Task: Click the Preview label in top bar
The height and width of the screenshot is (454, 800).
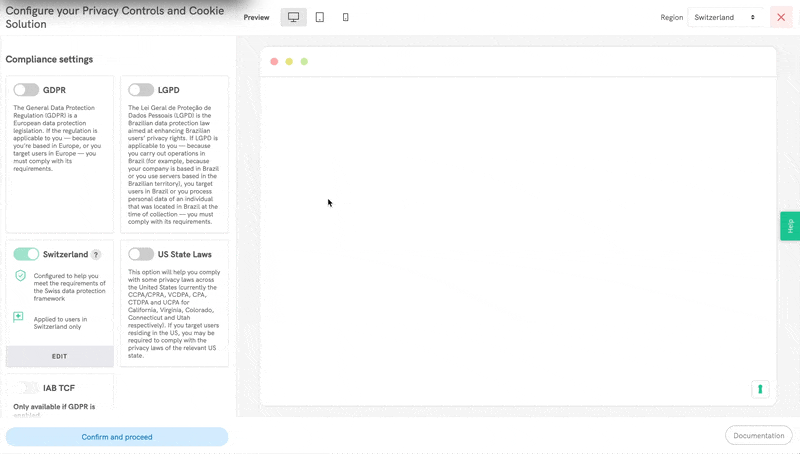Action: point(256,17)
